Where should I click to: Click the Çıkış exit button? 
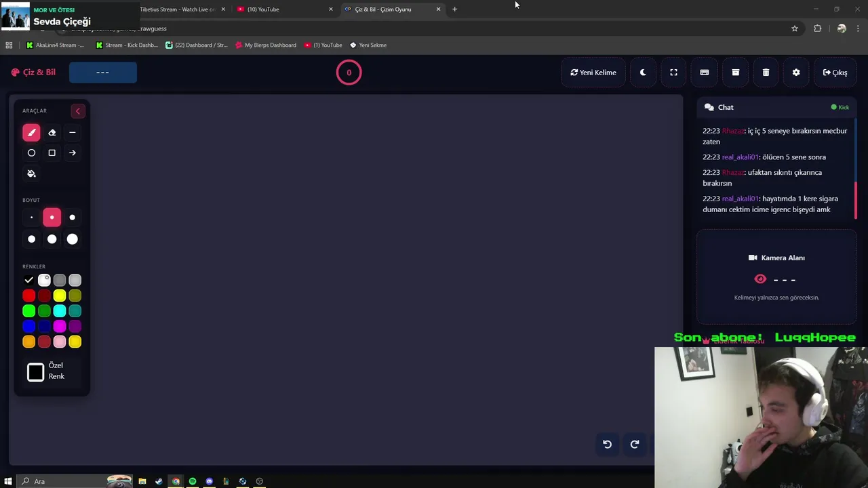(835, 73)
